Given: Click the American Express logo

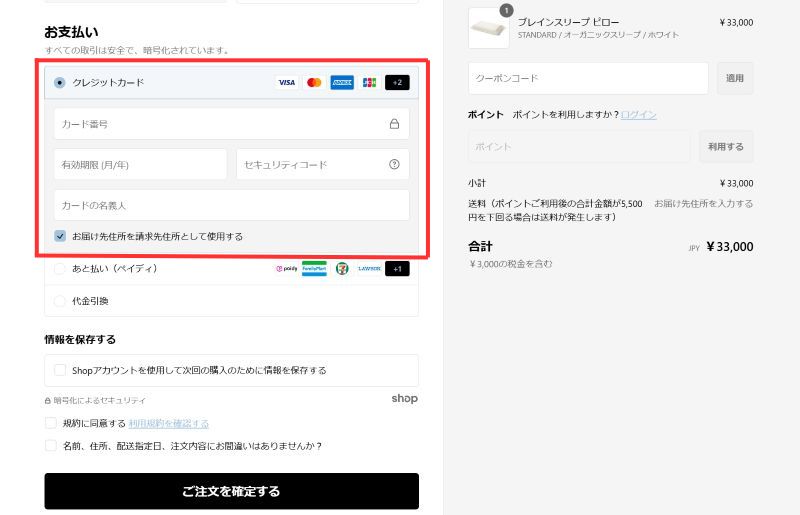Looking at the screenshot, I should tap(342, 83).
